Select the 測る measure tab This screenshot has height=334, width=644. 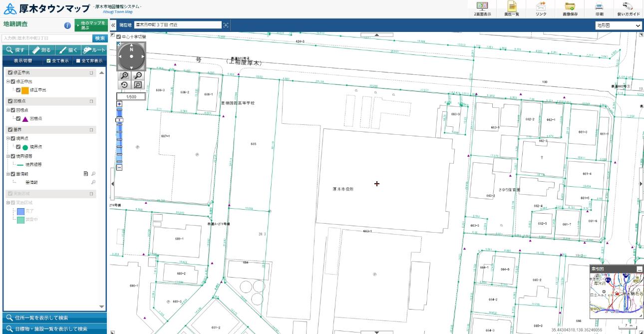click(x=41, y=50)
